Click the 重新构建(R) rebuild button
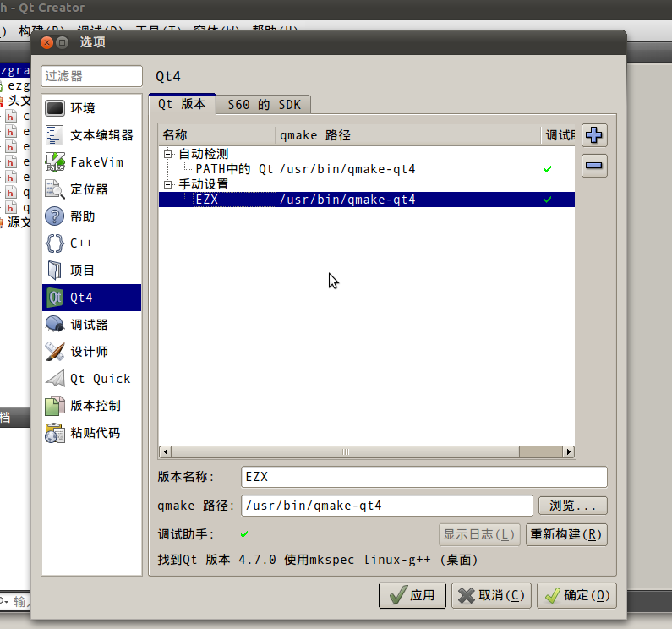The image size is (672, 629). 566,534
